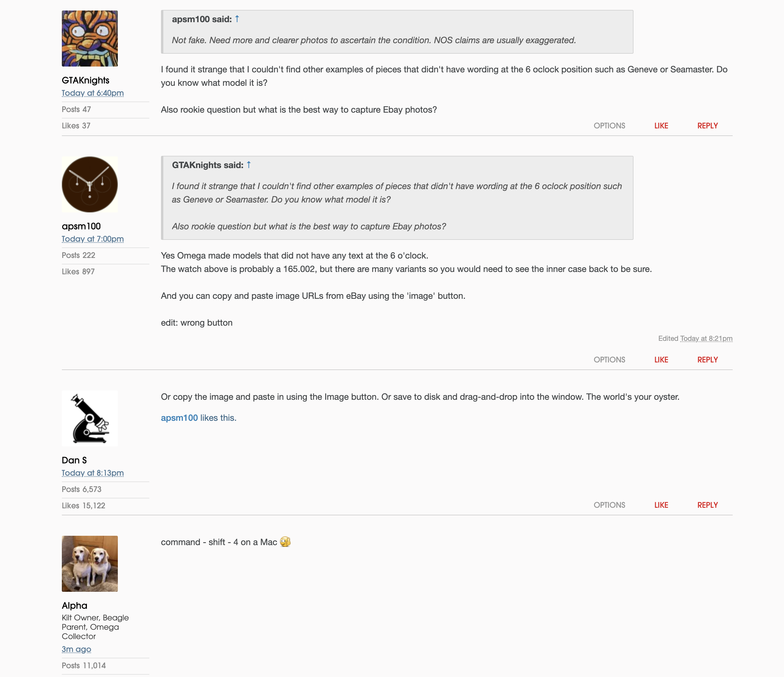The image size is (784, 677).
Task: Click Dan S's microscope avatar
Action: (x=90, y=418)
